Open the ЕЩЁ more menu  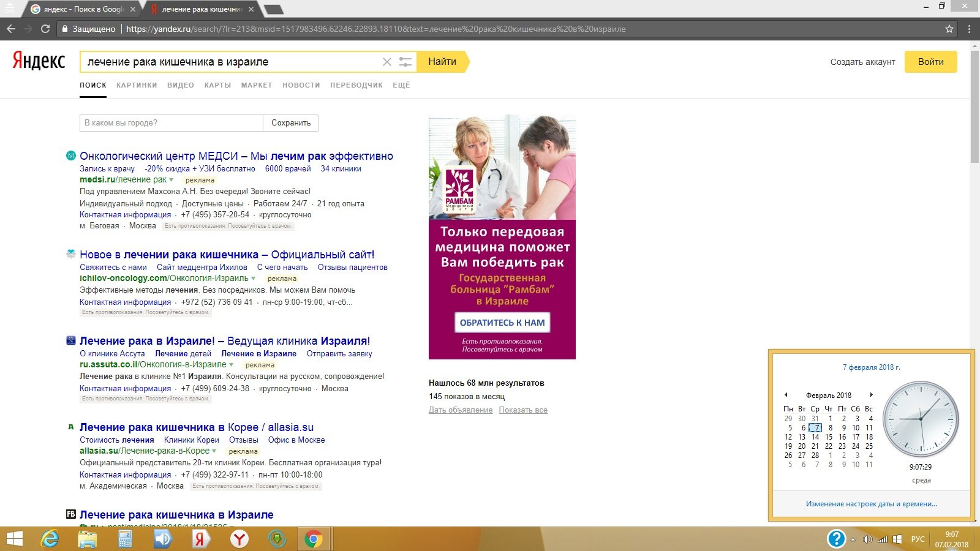pos(401,85)
